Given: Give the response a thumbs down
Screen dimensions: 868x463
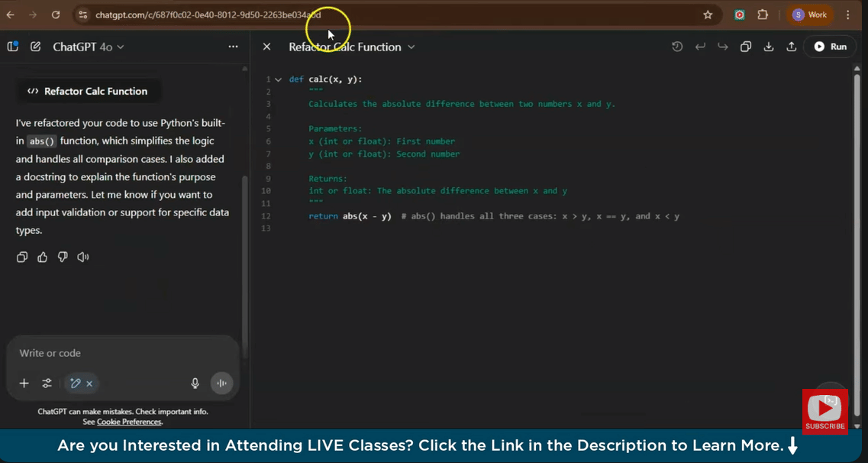Looking at the screenshot, I should coord(63,257).
